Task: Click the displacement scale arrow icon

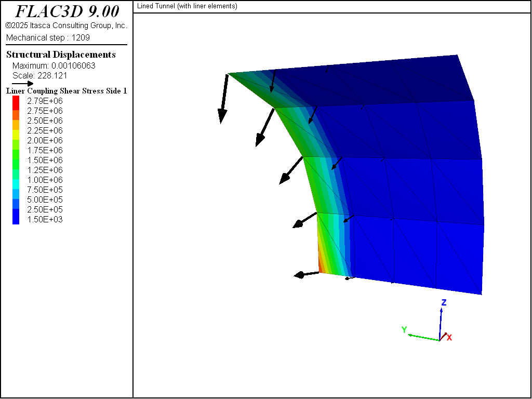Action: pos(23,84)
